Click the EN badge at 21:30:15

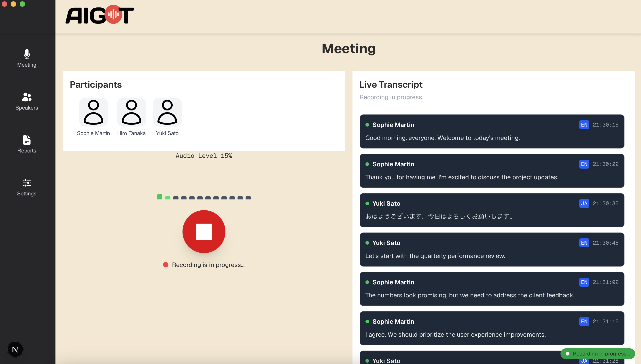pyautogui.click(x=584, y=125)
